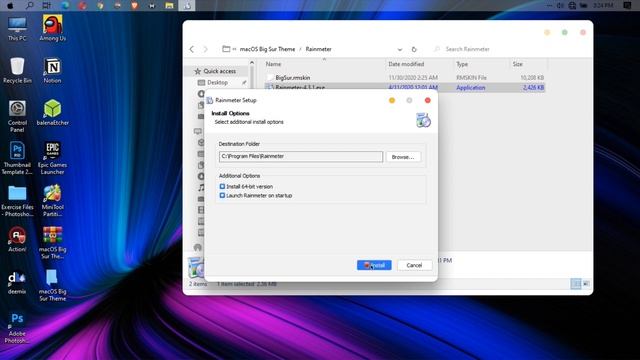Select the Exercise Files folder icon
The width and height of the screenshot is (640, 360).
pyautogui.click(x=17, y=201)
